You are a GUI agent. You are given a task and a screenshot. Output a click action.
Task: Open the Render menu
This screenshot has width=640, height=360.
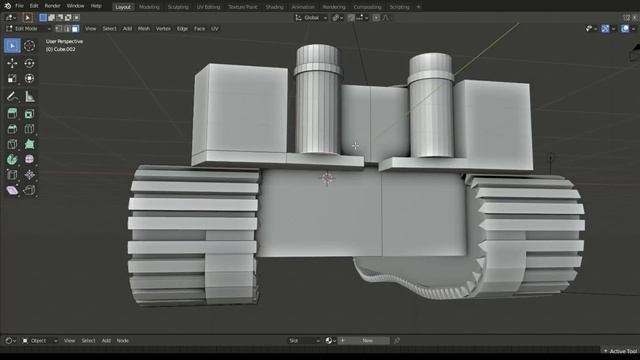(x=52, y=6)
